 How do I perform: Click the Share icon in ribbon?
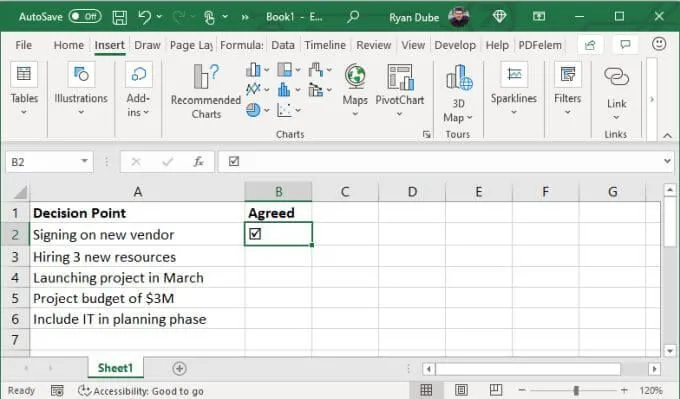[x=590, y=45]
